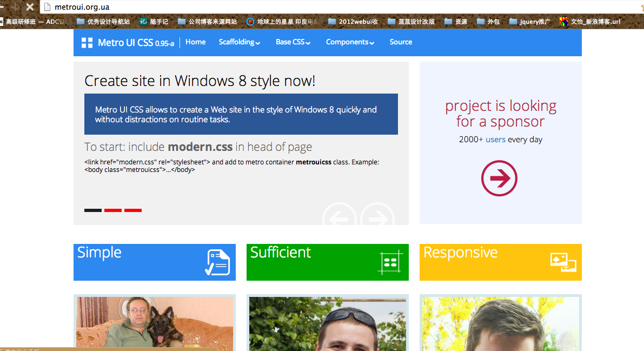This screenshot has width=644, height=351.
Task: Click the Metro UI CSS logo icon
Action: point(87,43)
